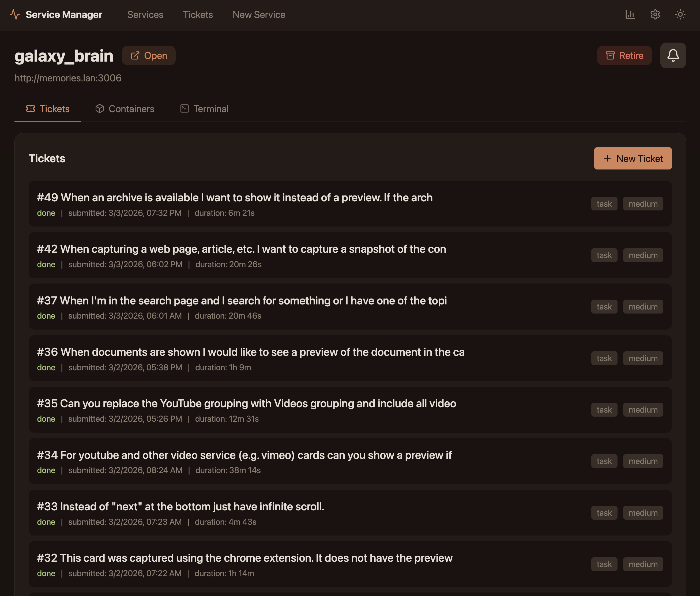This screenshot has width=700, height=596.
Task: Click the http://memories.lan:3006 URL
Action: click(68, 78)
